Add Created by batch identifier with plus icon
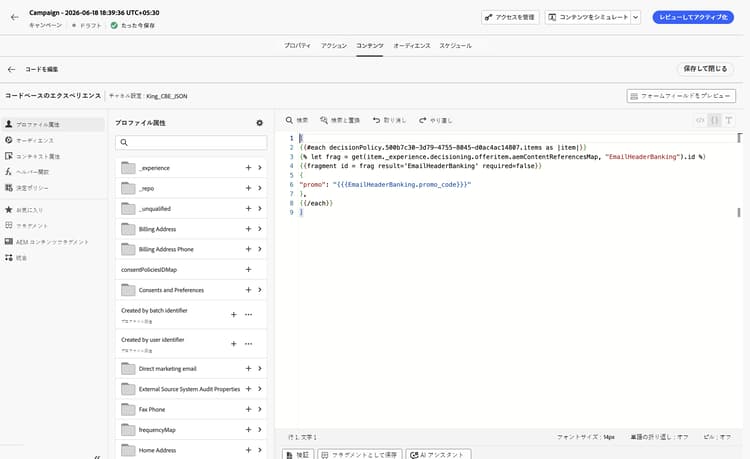This screenshot has width=750, height=459. pyautogui.click(x=233, y=315)
